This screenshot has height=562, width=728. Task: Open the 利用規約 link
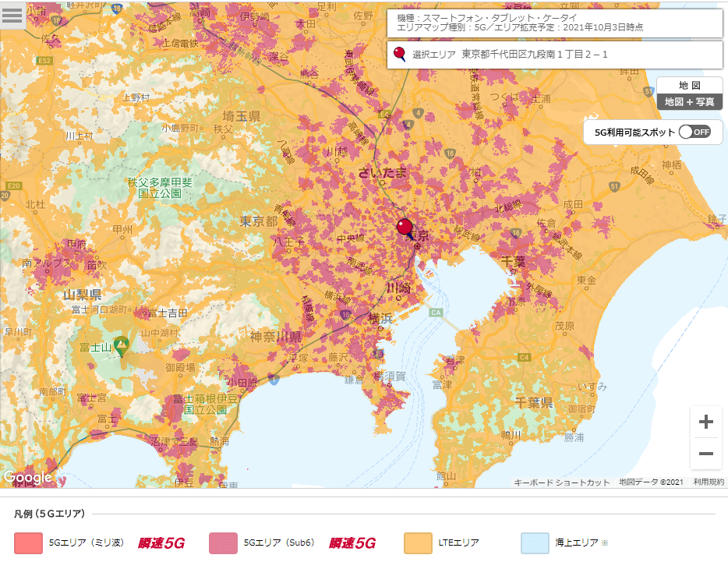point(709,482)
